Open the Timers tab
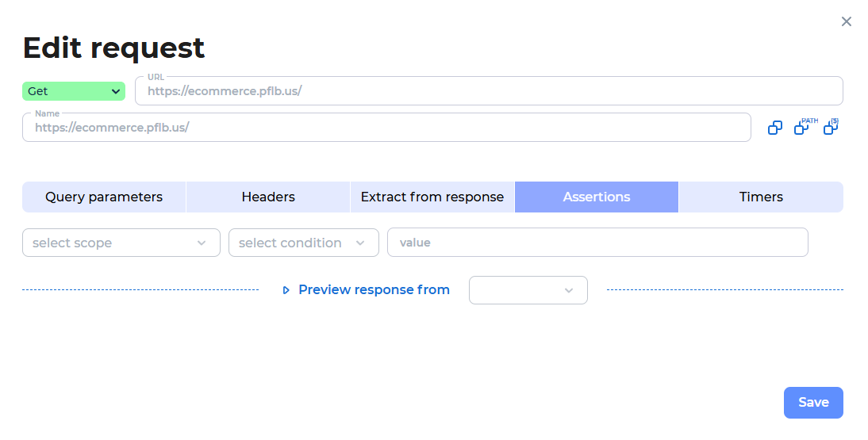The image size is (868, 440). tap(761, 197)
